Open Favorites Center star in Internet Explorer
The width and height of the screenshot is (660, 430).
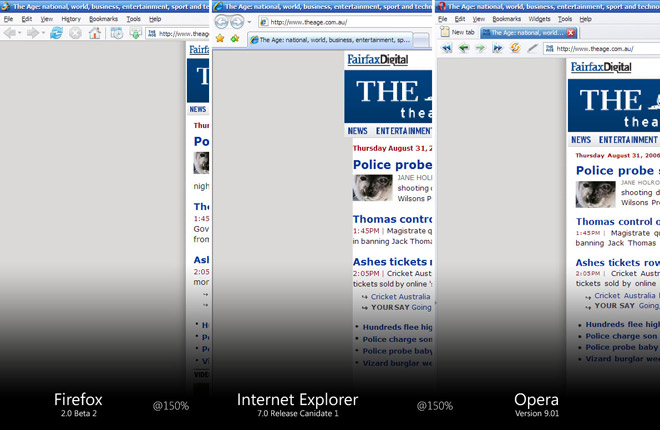point(220,39)
